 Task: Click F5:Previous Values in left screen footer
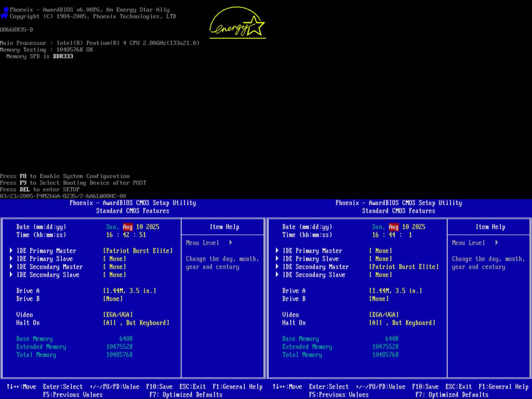click(x=73, y=395)
